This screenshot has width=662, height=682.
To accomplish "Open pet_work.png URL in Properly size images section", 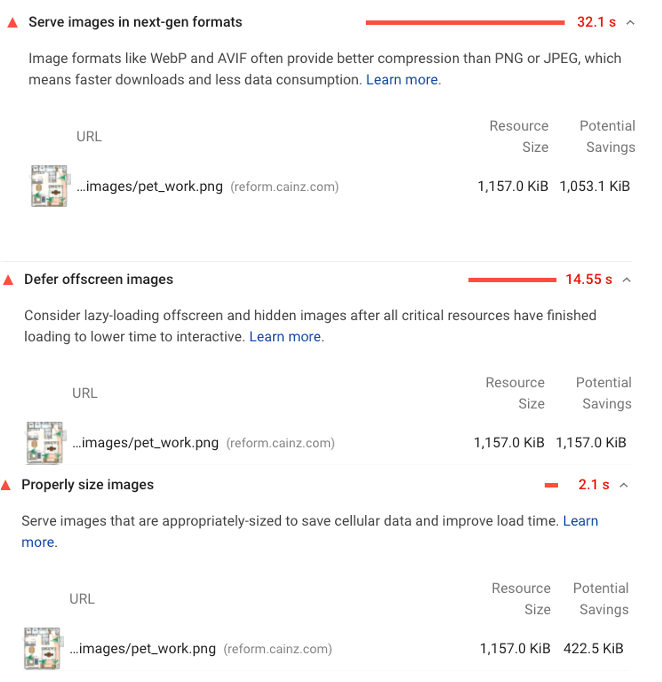I will pyautogui.click(x=143, y=649).
